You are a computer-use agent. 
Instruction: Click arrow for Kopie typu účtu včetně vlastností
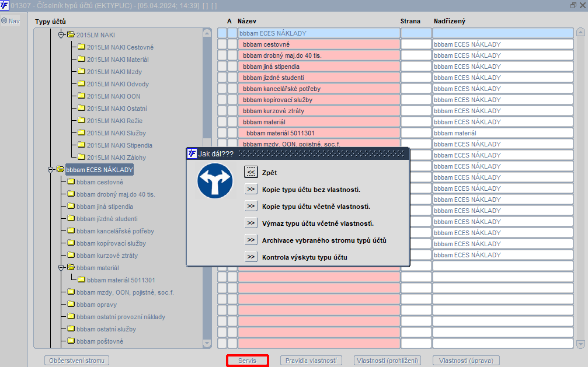click(x=251, y=206)
